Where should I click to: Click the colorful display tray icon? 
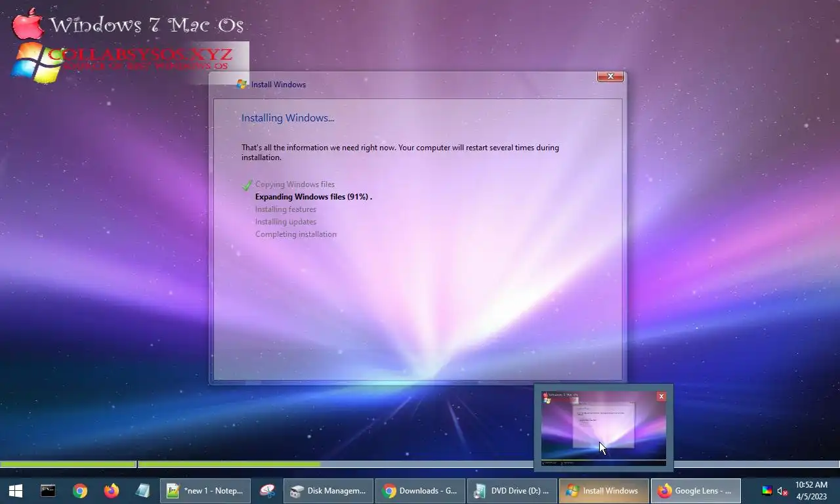pyautogui.click(x=766, y=491)
